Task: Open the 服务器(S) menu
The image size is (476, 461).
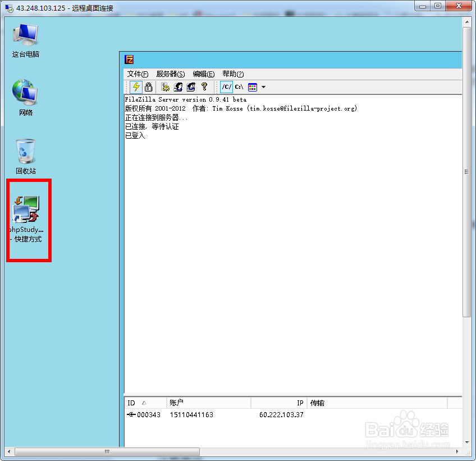Action: (170, 74)
